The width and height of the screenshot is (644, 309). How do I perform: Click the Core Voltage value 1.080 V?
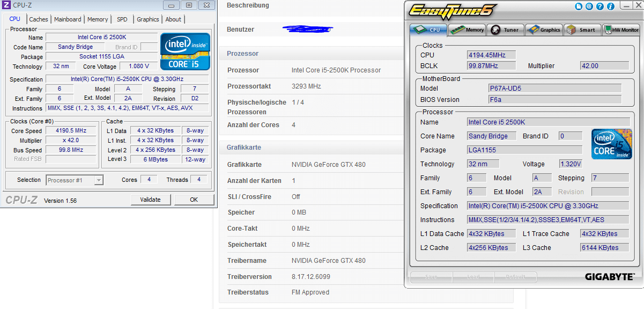coord(138,67)
